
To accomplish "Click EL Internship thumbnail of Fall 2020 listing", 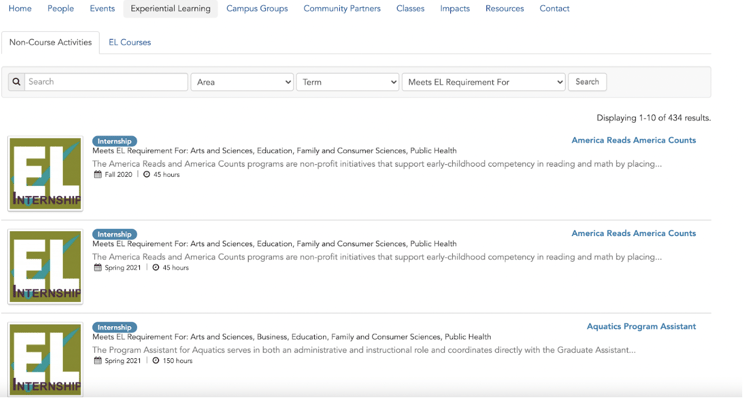I will (x=45, y=174).
